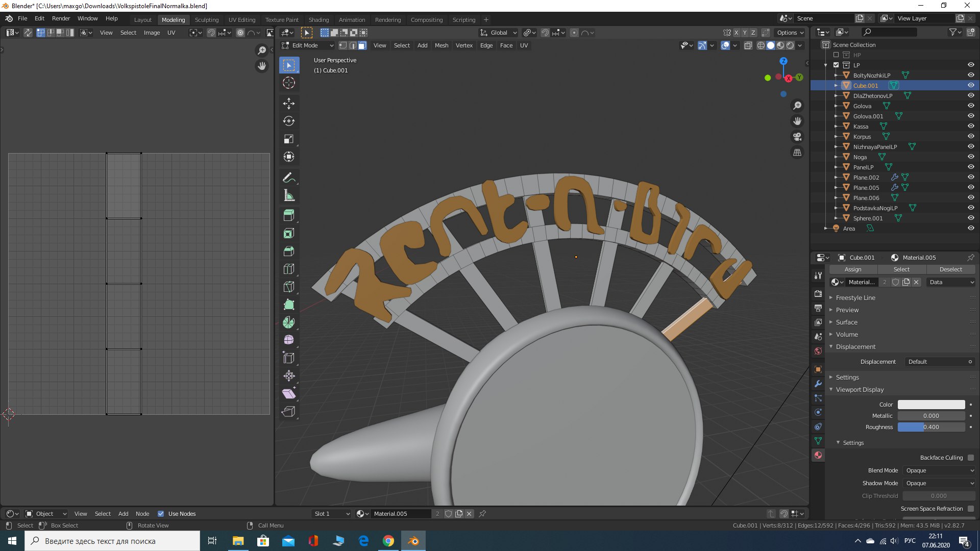Viewport: 980px width, 551px height.
Task: Select the Shear tool
Action: pos(289,394)
